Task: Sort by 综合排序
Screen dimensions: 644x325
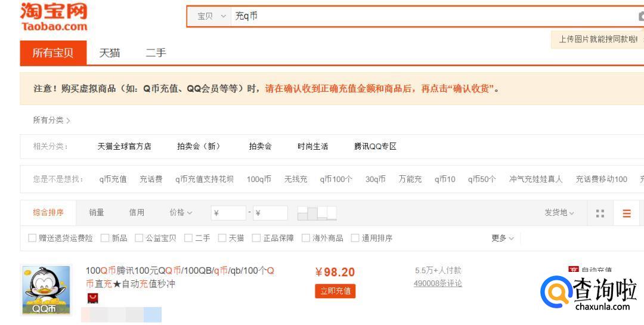Action: coord(48,212)
